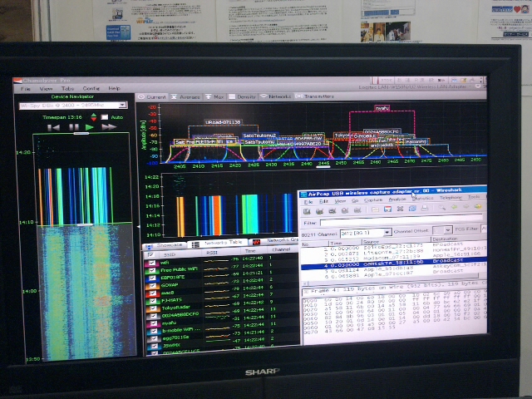The image size is (532, 399).
Task: Switch to the Transmitters tab
Action: (x=314, y=96)
